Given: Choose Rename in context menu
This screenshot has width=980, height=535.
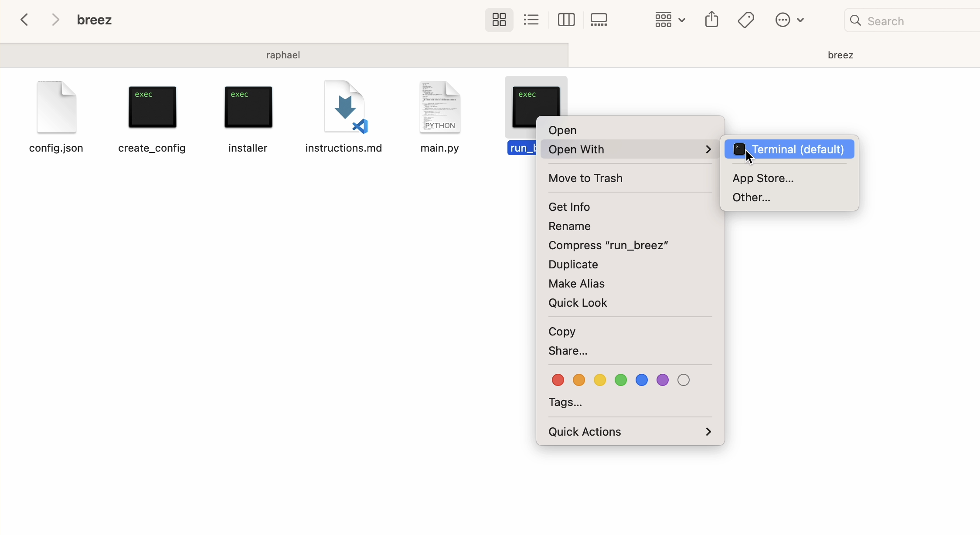Looking at the screenshot, I should point(630,226).
